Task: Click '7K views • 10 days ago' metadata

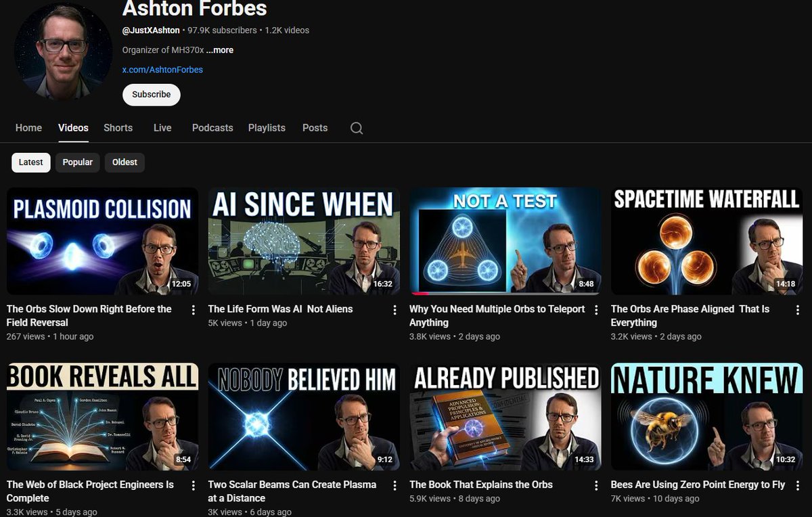Action: tap(655, 499)
